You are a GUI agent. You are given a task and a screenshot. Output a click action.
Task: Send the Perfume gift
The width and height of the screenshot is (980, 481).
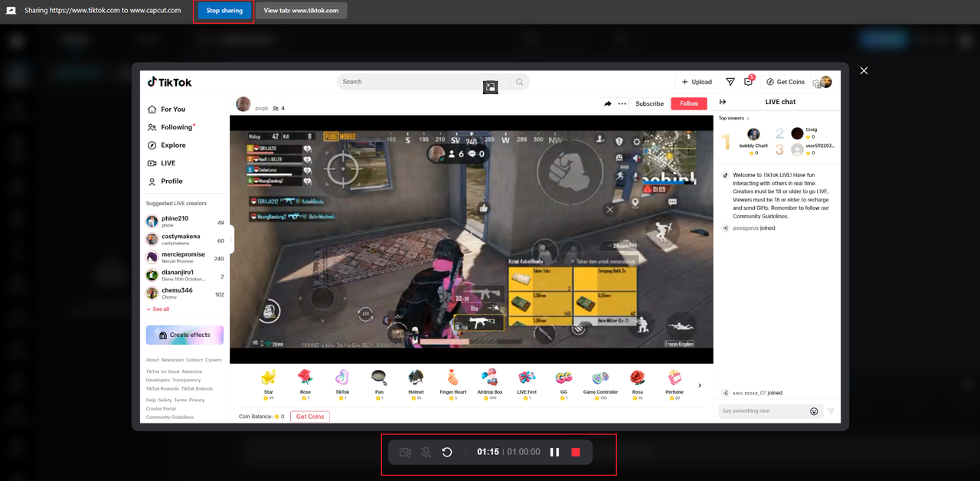[675, 384]
